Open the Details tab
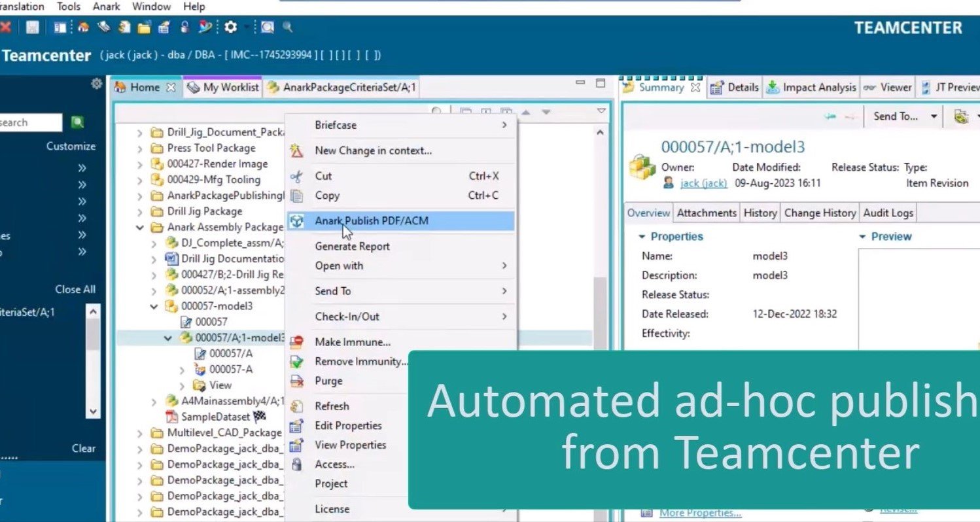Viewport: 980px width, 522px height. 735,88
